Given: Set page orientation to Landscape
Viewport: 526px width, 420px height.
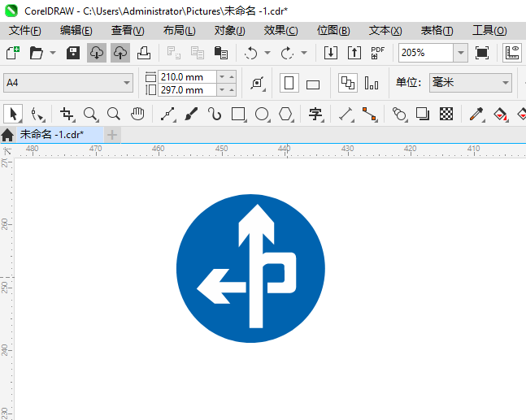Looking at the screenshot, I should tap(313, 84).
